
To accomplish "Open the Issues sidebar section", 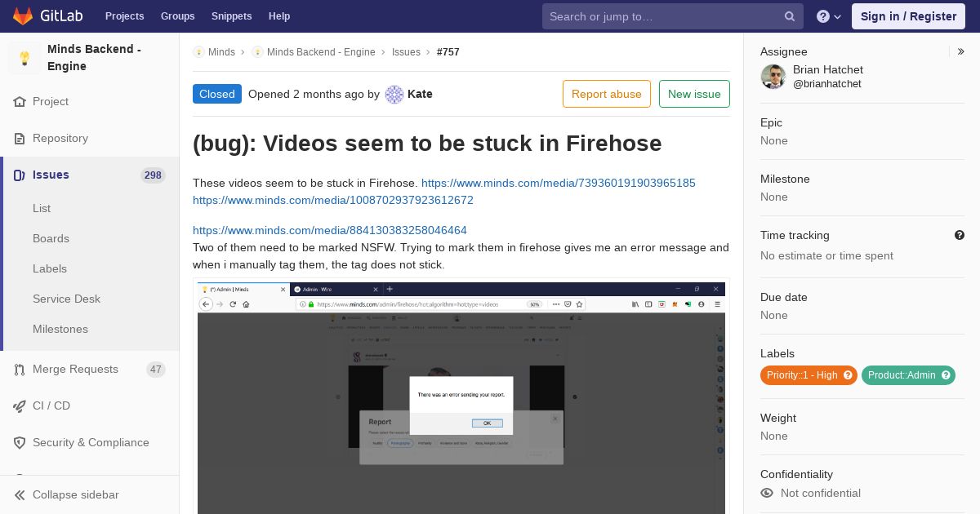I will click(x=51, y=175).
